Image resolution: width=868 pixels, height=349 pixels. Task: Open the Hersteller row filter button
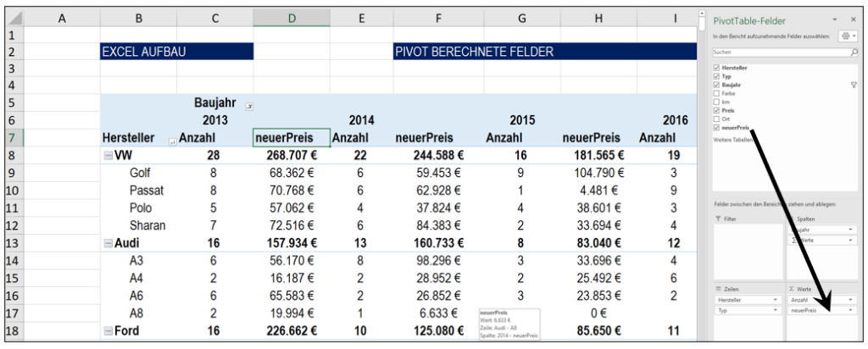coord(172,142)
